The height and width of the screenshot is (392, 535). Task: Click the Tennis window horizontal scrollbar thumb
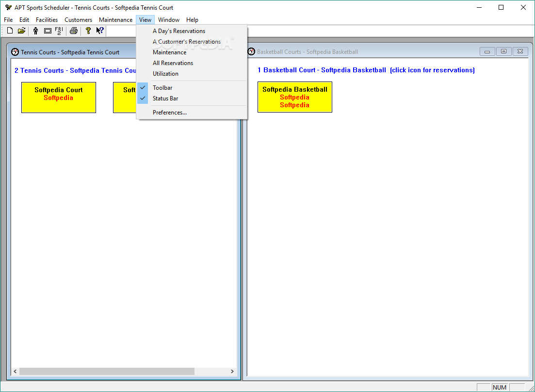click(x=107, y=371)
